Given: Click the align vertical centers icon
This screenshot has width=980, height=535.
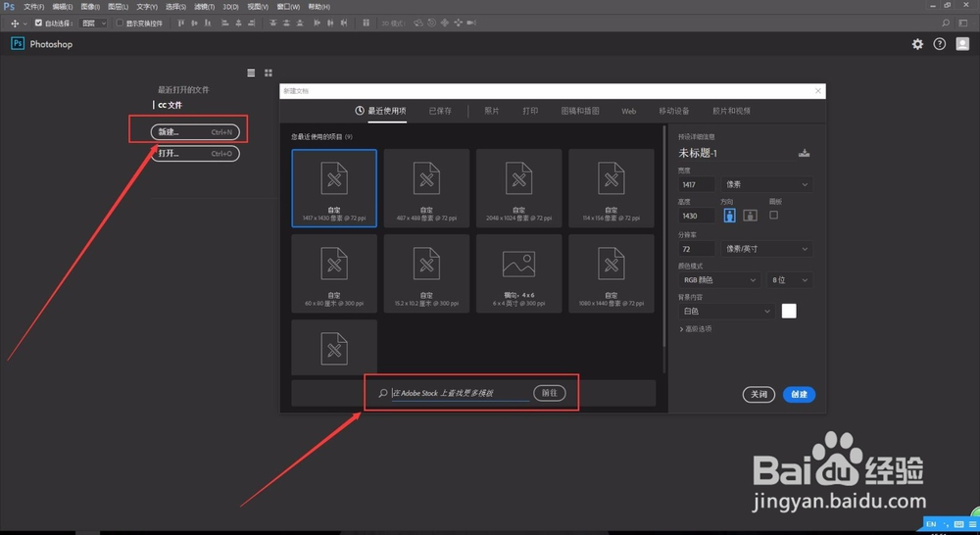Looking at the screenshot, I should (x=194, y=24).
